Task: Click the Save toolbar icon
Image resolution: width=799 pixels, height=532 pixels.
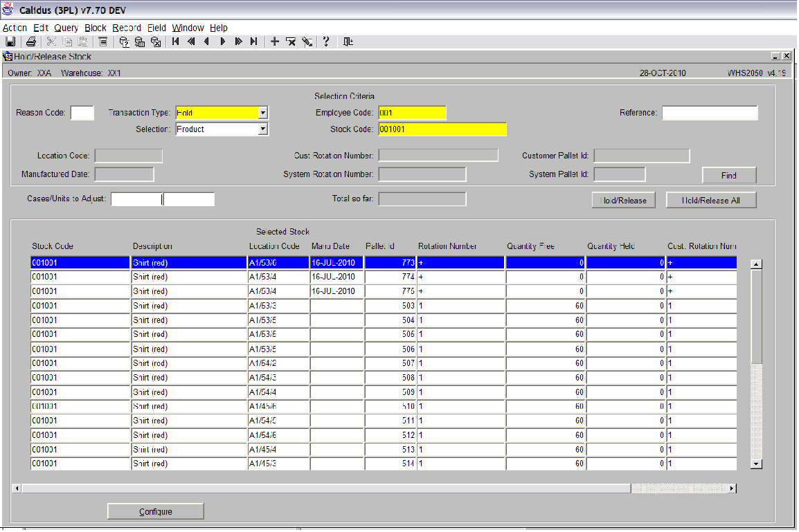Action: tap(10, 42)
